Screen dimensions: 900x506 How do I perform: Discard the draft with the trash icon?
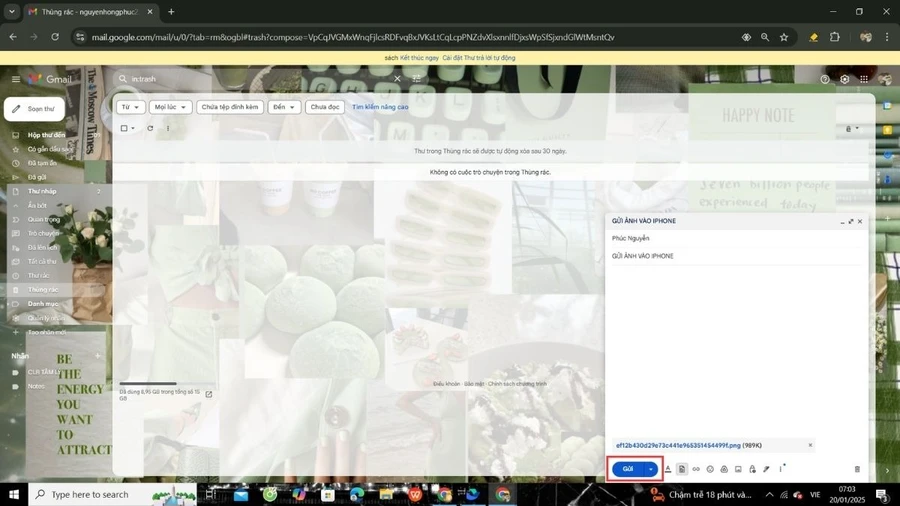857,469
